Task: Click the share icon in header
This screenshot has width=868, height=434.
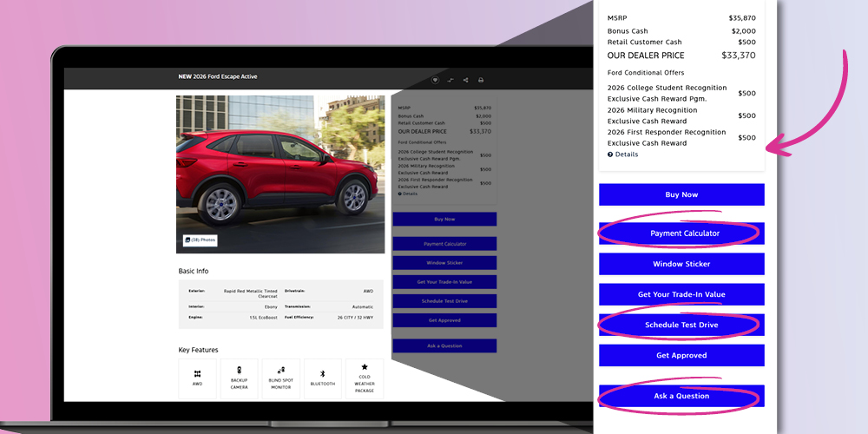Action: [x=465, y=80]
